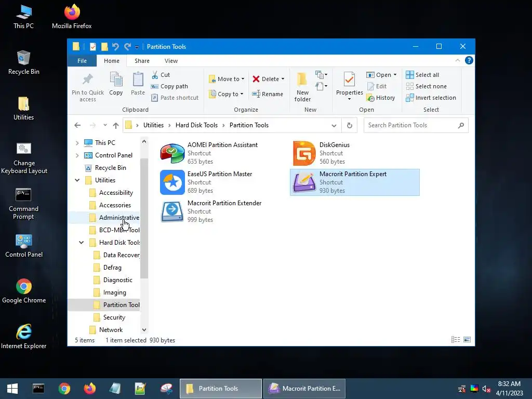The width and height of the screenshot is (532, 399).
Task: Click Paste shortcut in Clipboard group
Action: tap(175, 98)
